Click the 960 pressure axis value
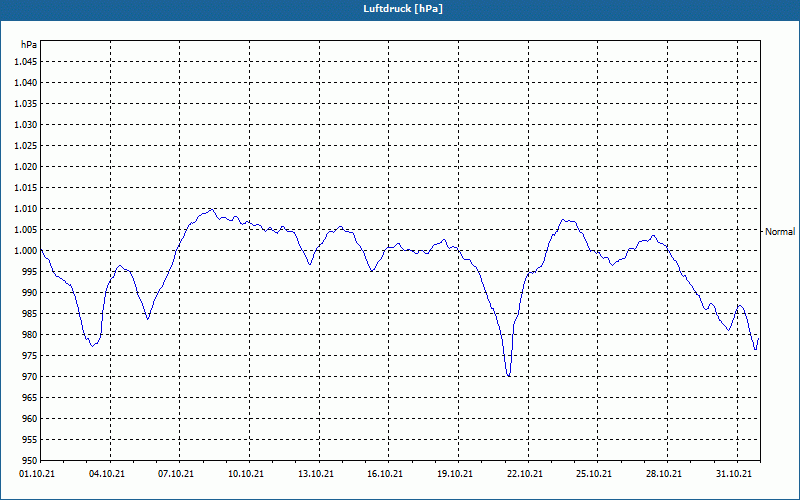The width and height of the screenshot is (800, 500). [31, 419]
